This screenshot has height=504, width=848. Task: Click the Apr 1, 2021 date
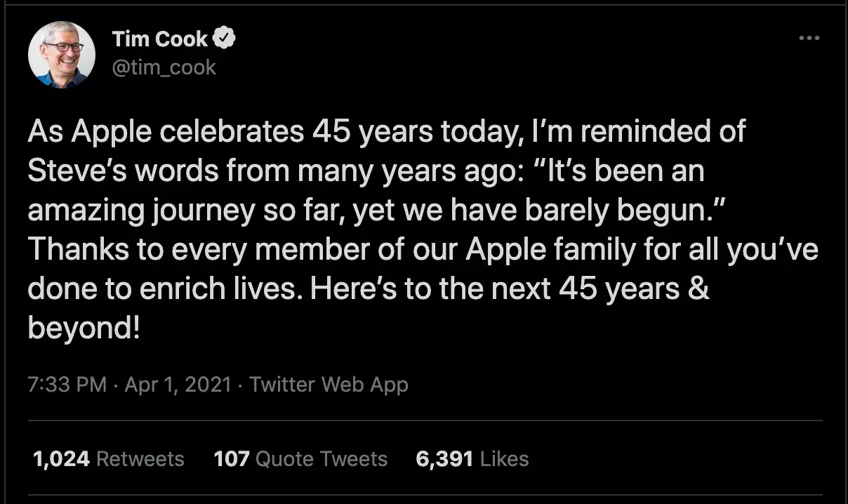pos(178,384)
